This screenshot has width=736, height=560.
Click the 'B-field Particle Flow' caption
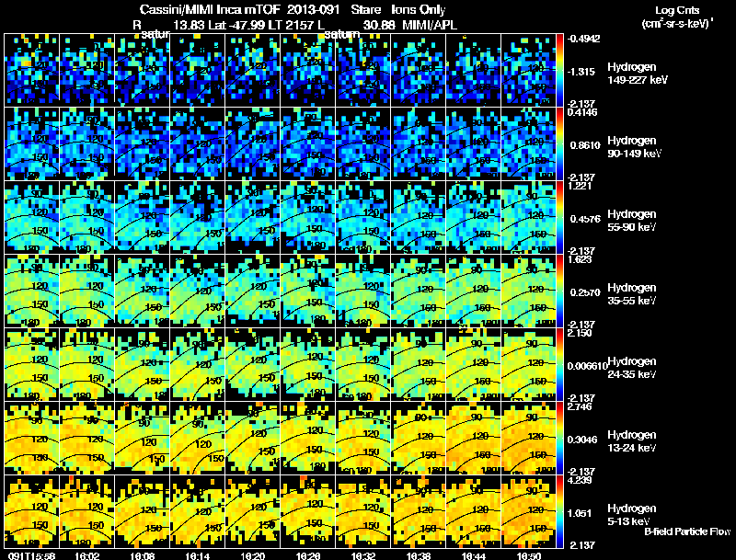687,531
